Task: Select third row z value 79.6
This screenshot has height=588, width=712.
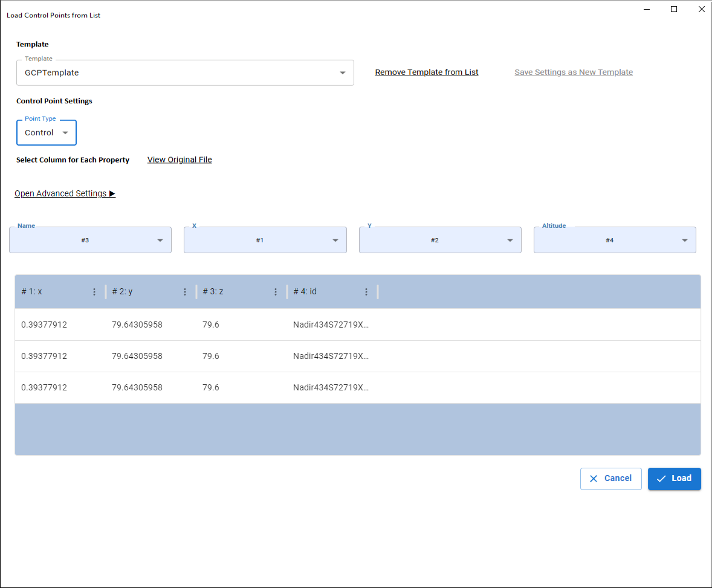Action: (211, 387)
